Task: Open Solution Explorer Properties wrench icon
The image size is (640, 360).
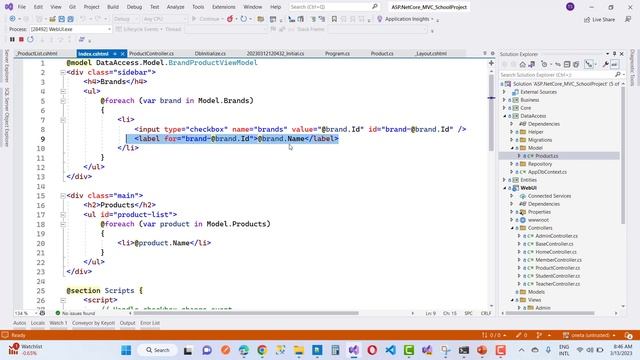Action: pyautogui.click(x=606, y=64)
